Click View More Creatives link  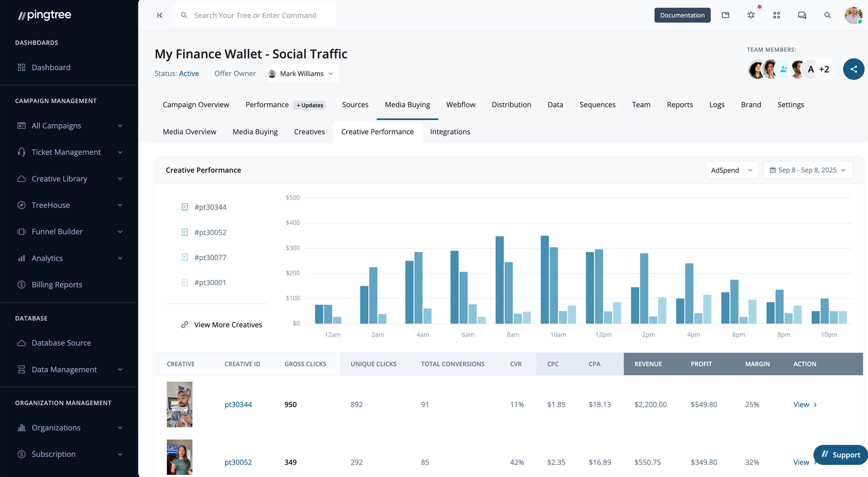tap(228, 325)
